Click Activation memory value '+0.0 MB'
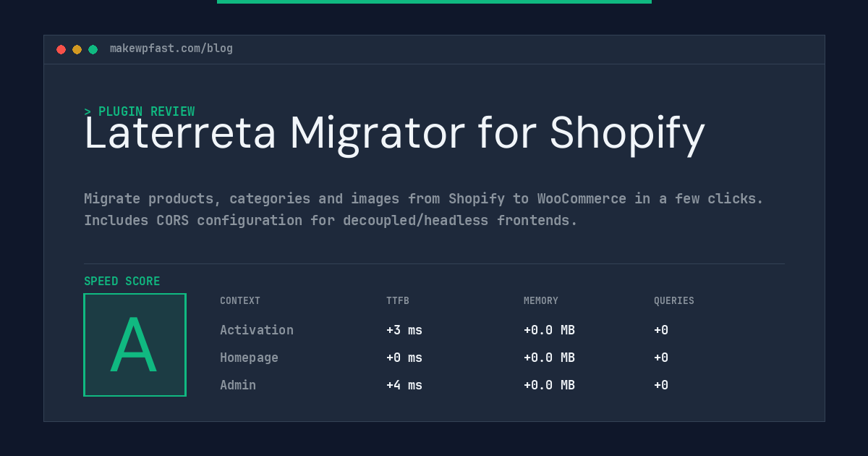The height and width of the screenshot is (456, 868). 549,330
